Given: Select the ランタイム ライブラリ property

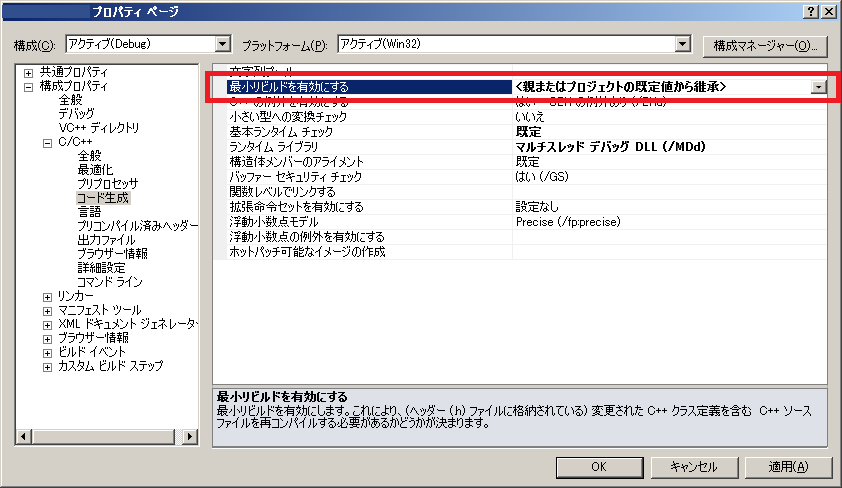Looking at the screenshot, I should coord(274,147).
